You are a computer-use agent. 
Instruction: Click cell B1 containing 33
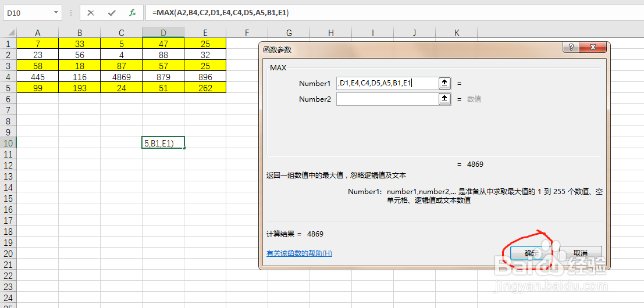pos(80,44)
